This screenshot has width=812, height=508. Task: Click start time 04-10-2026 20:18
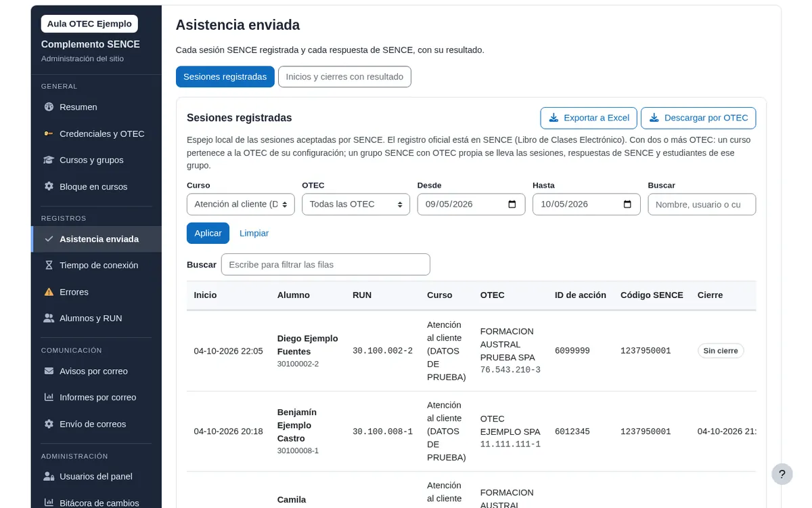[x=228, y=431]
